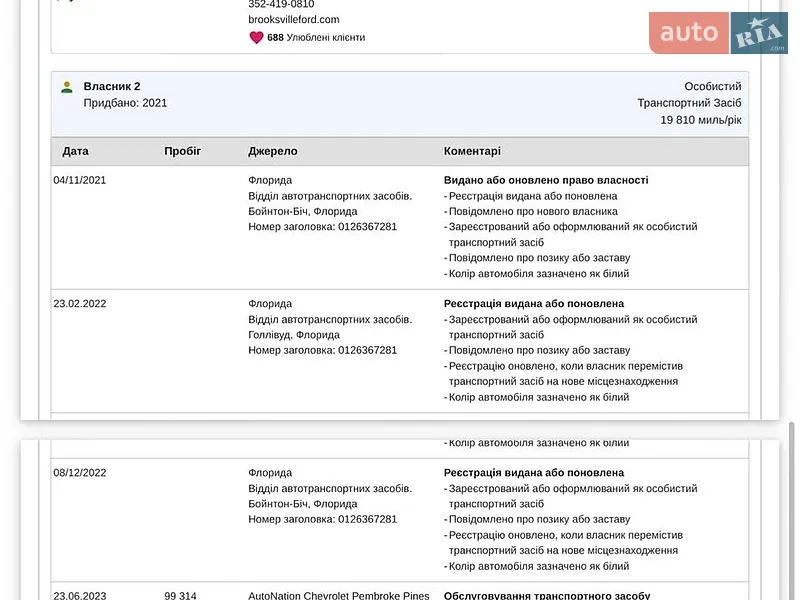800x600 pixels.
Task: Click bold "Реєстрація видана або поновлена" in 08/12/2022 row
Action: pos(534,473)
